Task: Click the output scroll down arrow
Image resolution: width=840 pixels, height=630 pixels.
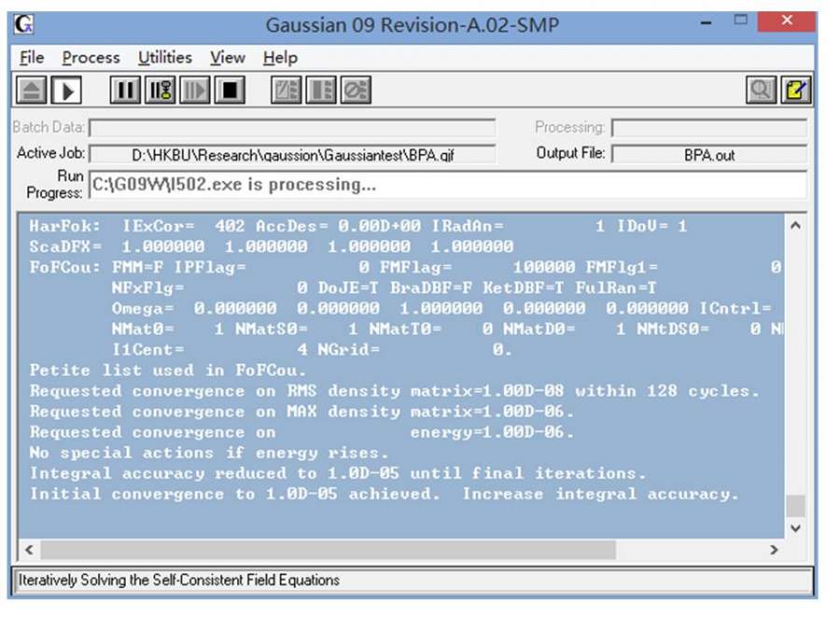Action: coord(795,528)
